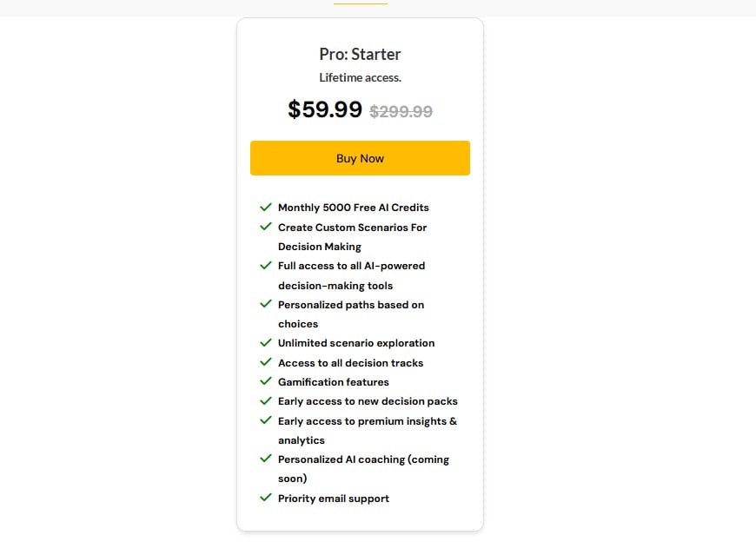Click the checkmark beside Full access to AI-powered tools
This screenshot has height=555, width=756.
[x=266, y=266]
